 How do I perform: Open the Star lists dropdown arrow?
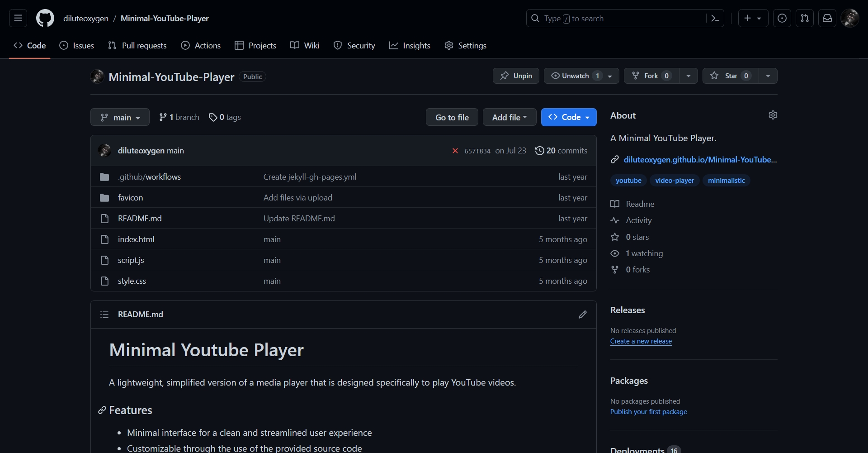pos(768,76)
